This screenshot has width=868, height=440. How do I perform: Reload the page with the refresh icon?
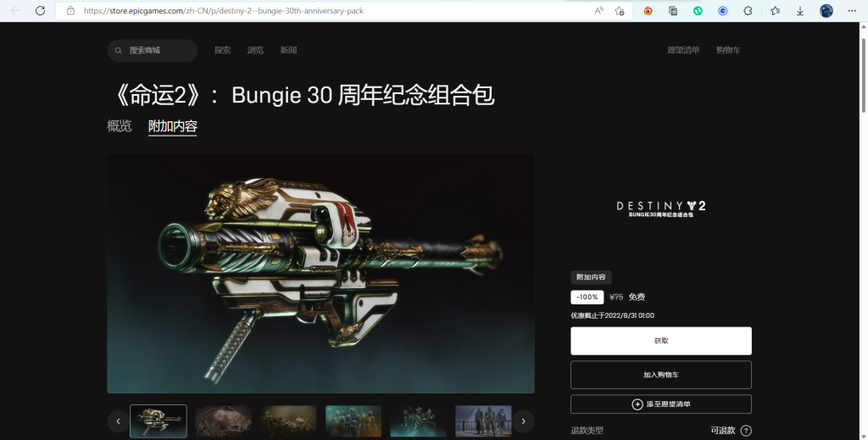click(x=40, y=10)
